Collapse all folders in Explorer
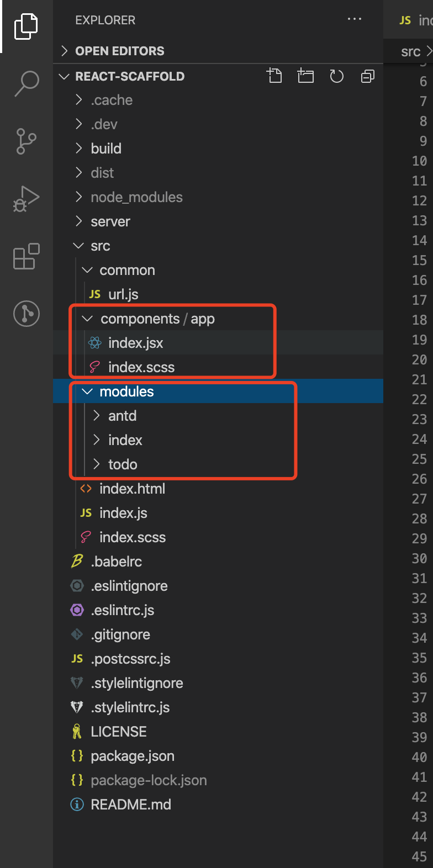The width and height of the screenshot is (433, 868). (367, 76)
